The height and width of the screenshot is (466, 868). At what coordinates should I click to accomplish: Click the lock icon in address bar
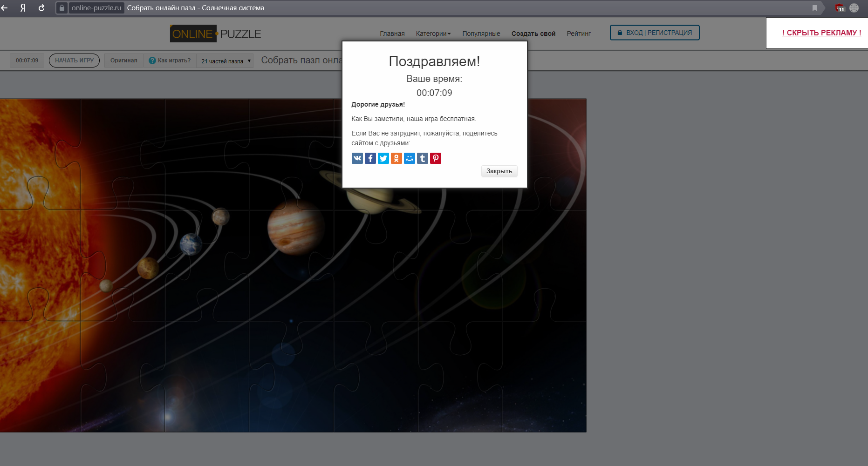(62, 8)
